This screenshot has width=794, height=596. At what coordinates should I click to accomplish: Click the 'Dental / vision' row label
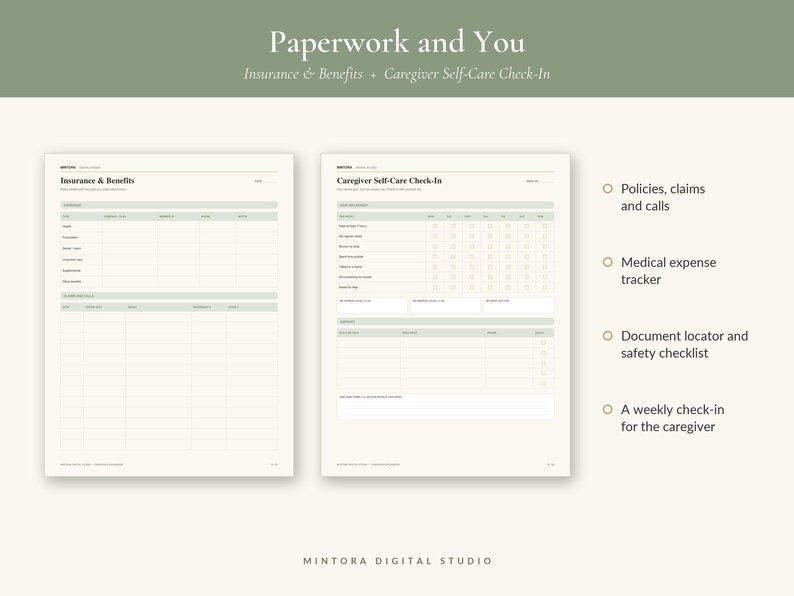click(x=71, y=249)
